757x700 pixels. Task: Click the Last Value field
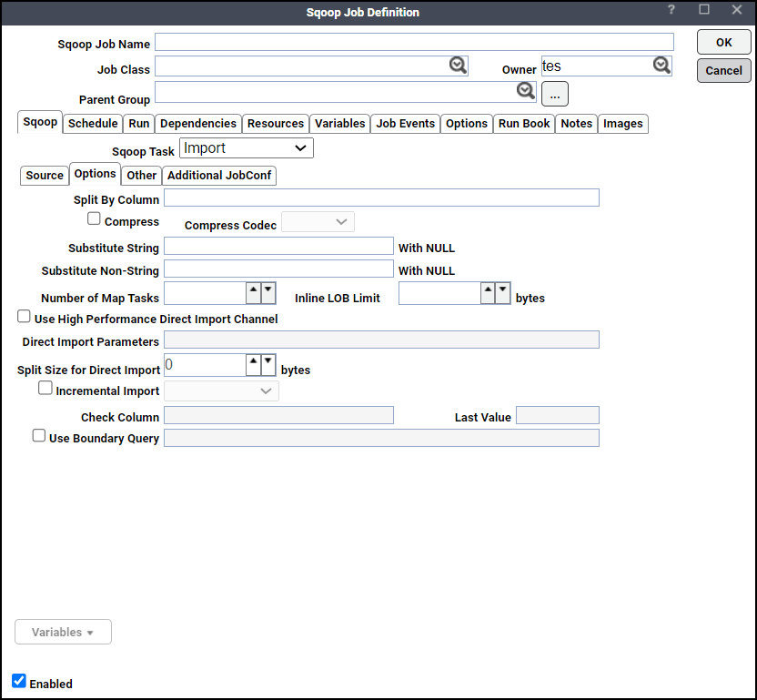coord(558,415)
